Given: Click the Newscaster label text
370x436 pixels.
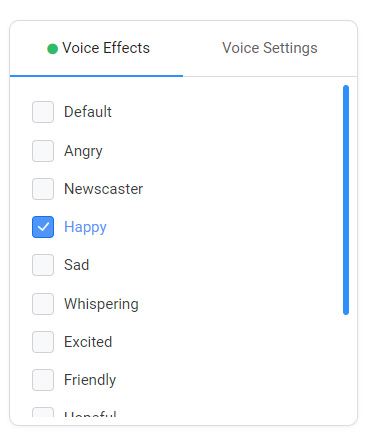Looking at the screenshot, I should tap(104, 189).
